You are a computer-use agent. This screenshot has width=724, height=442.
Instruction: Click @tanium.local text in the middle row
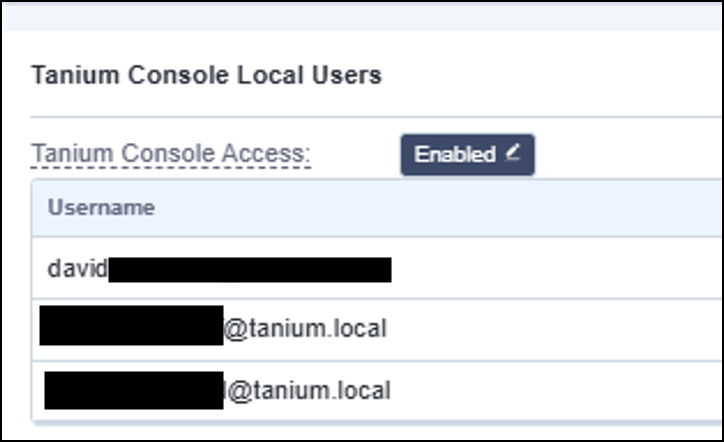click(304, 329)
